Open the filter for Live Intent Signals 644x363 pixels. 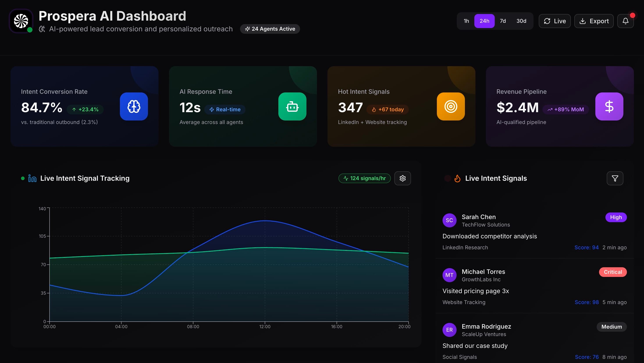(x=615, y=178)
